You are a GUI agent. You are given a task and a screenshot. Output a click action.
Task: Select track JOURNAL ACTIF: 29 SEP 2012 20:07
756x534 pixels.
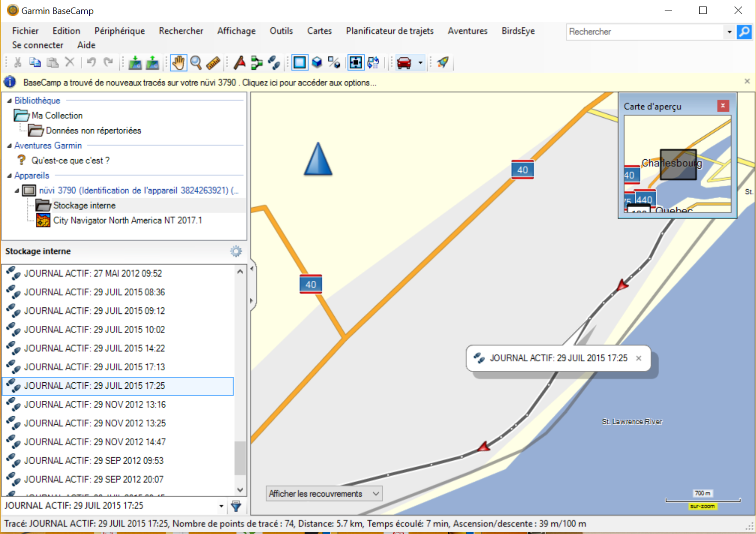(118, 479)
